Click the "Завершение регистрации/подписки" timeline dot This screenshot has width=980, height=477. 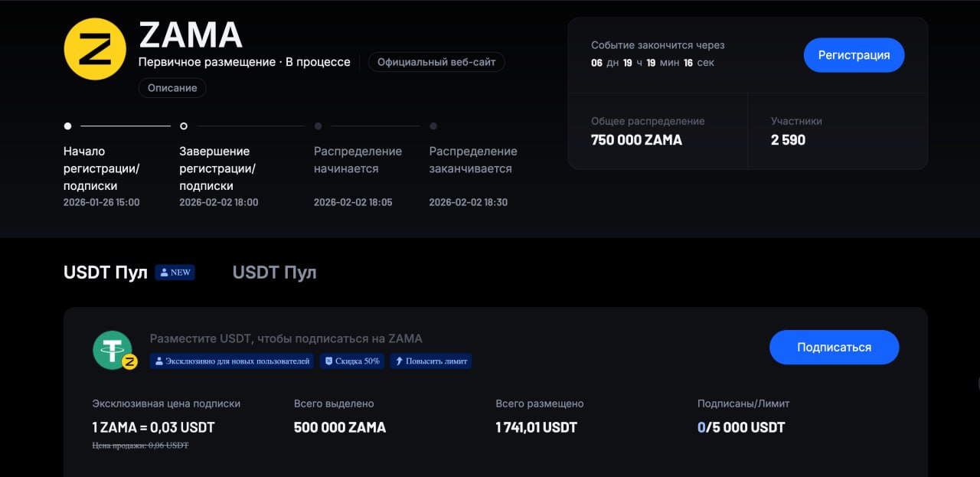184,126
